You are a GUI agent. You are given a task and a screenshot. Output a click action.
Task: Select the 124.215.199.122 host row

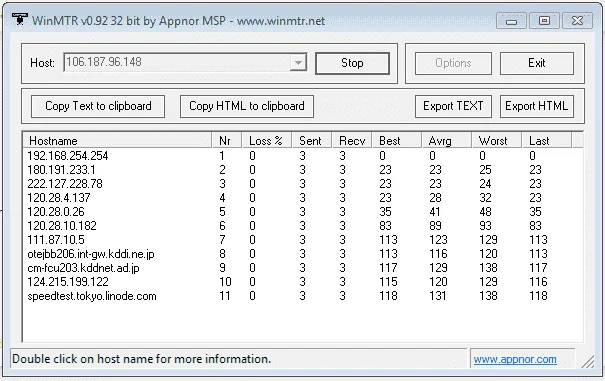pyautogui.click(x=302, y=282)
